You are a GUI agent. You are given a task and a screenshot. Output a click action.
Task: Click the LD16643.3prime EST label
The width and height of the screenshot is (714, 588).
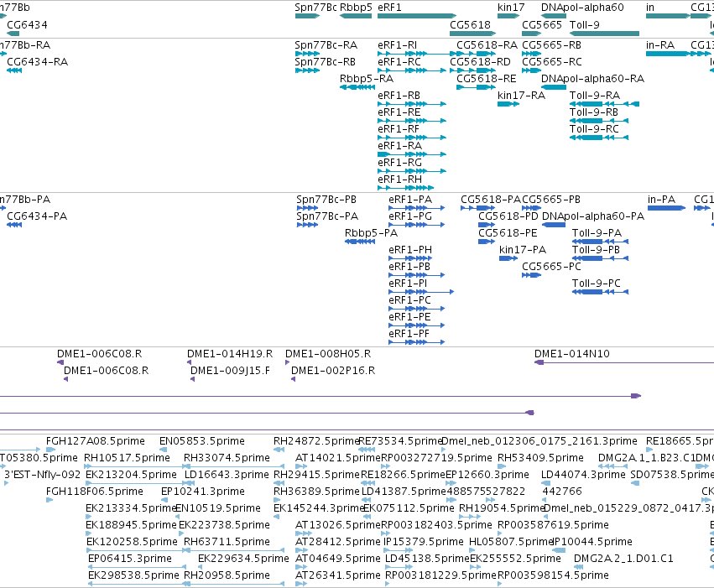point(227,475)
